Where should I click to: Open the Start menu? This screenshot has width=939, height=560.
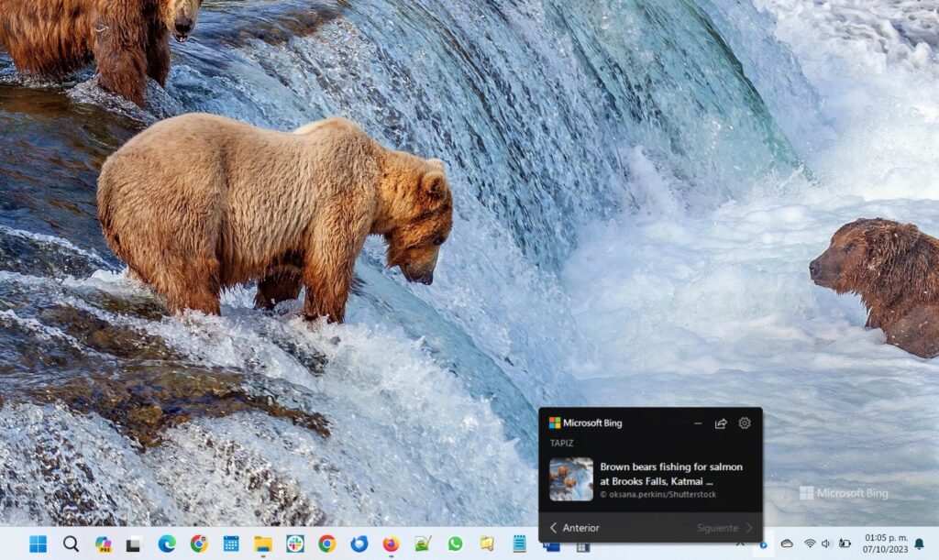pyautogui.click(x=38, y=544)
